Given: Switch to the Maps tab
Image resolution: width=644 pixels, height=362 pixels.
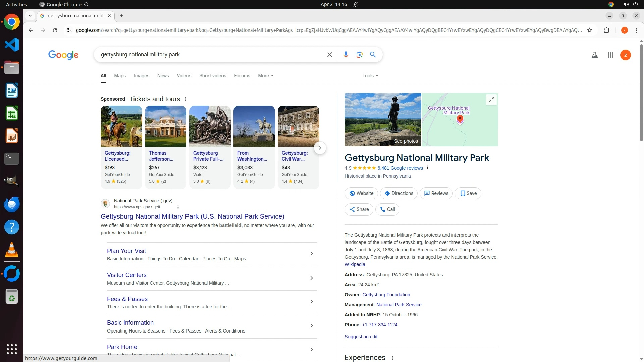Looking at the screenshot, I should pyautogui.click(x=120, y=76).
